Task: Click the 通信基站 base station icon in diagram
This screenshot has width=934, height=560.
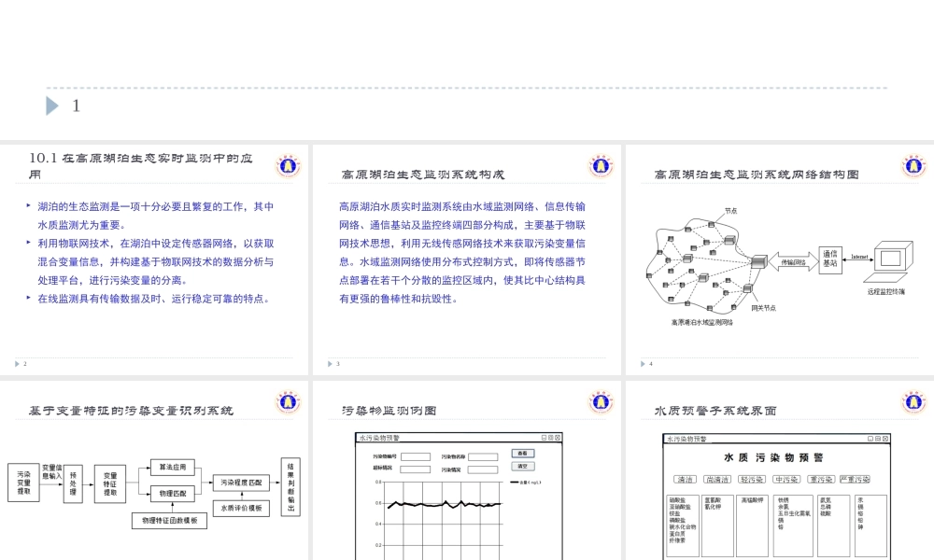Action: pos(830,259)
